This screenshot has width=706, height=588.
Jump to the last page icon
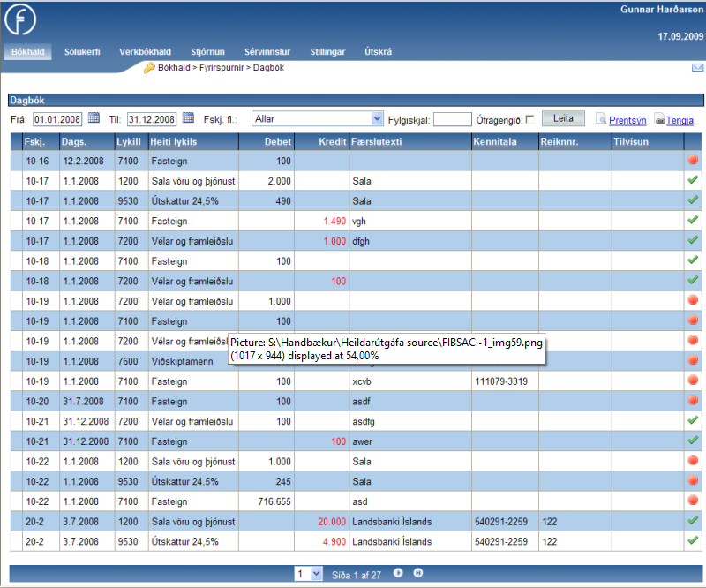[418, 573]
